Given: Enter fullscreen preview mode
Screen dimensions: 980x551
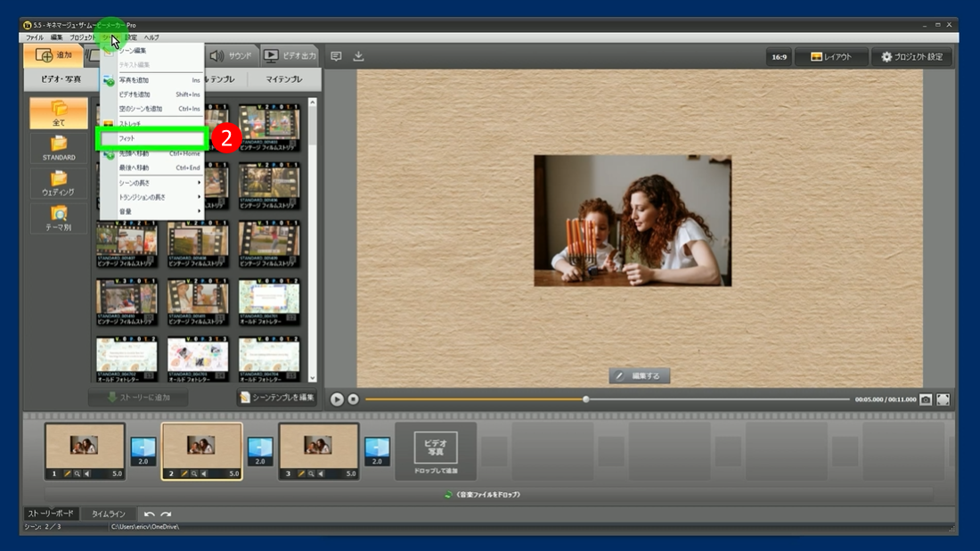Looking at the screenshot, I should point(943,399).
